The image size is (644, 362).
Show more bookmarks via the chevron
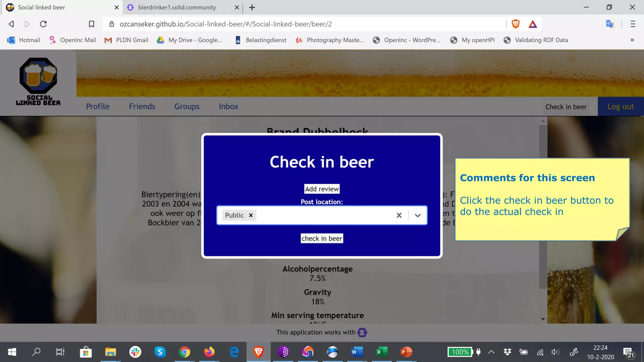[x=632, y=40]
